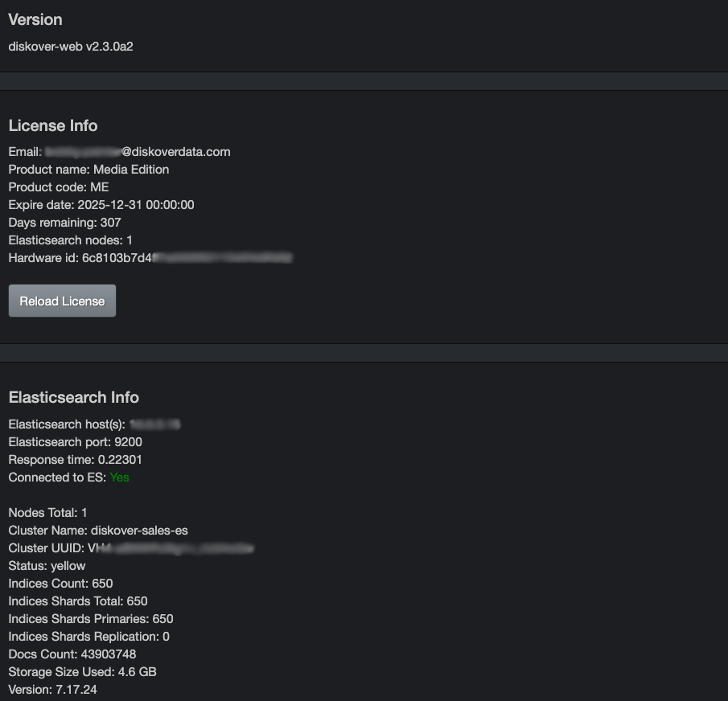The width and height of the screenshot is (728, 701).
Task: Select the diskover-web v2.3.0a2 version text
Action: [70, 47]
